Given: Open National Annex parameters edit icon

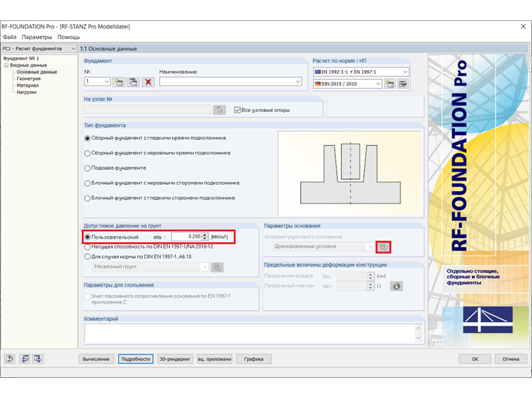Looking at the screenshot, I should click(x=402, y=84).
